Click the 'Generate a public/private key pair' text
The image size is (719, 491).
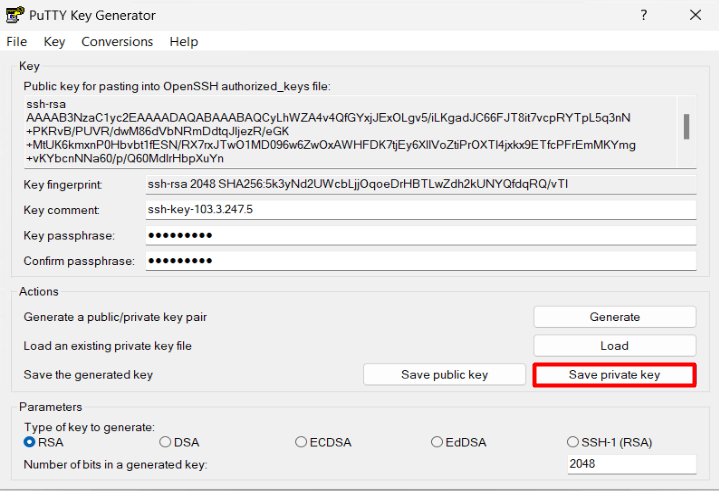[115, 317]
